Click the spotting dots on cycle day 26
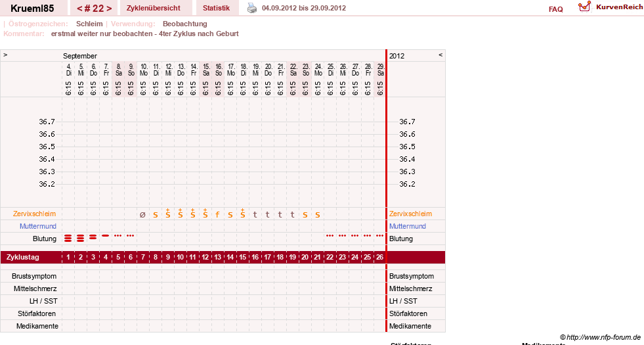This screenshot has height=345, width=644. coord(380,236)
